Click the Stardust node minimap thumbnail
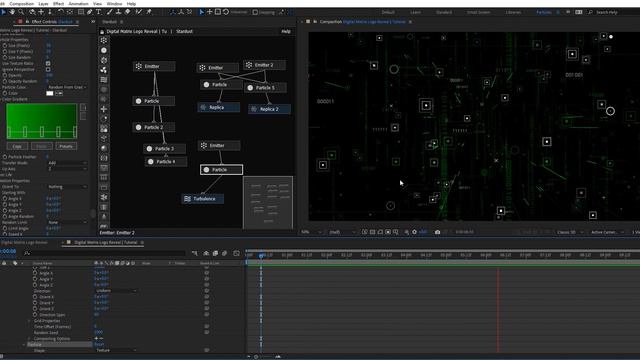This screenshot has height=360, width=640. click(268, 202)
